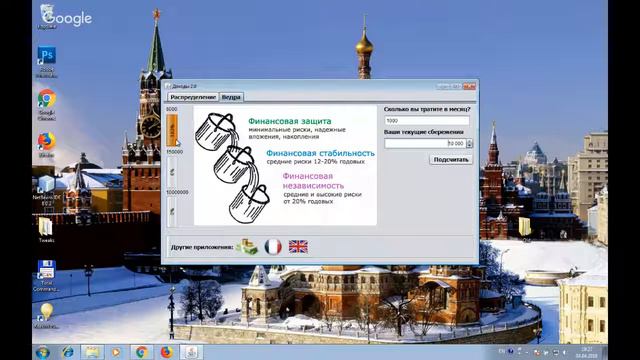
Task: Select the folder icon on the right desktop
Action: pos(525,229)
